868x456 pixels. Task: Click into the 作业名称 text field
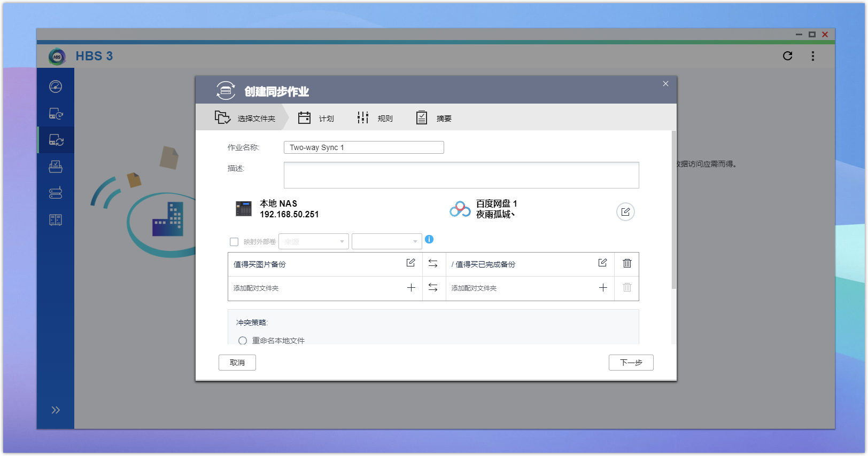coord(363,147)
